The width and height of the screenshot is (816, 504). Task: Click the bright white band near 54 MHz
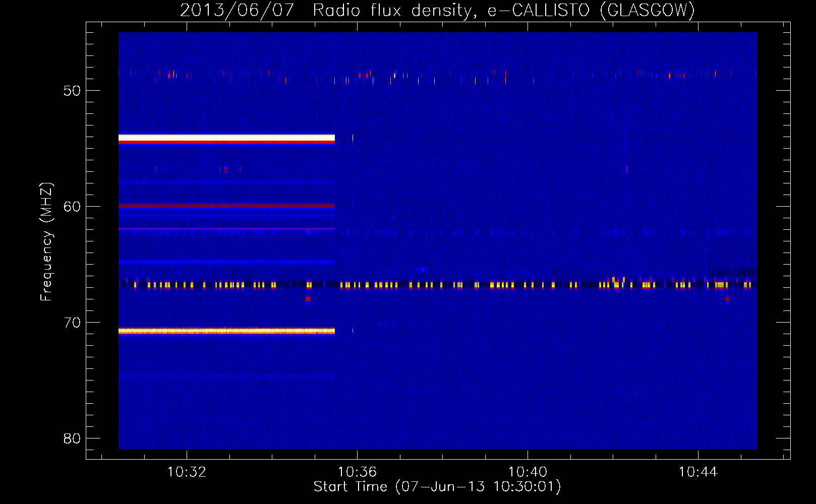point(226,138)
